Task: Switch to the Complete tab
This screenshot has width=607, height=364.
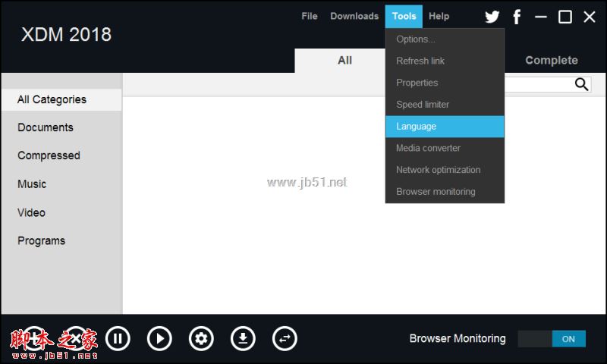Action: pos(552,61)
